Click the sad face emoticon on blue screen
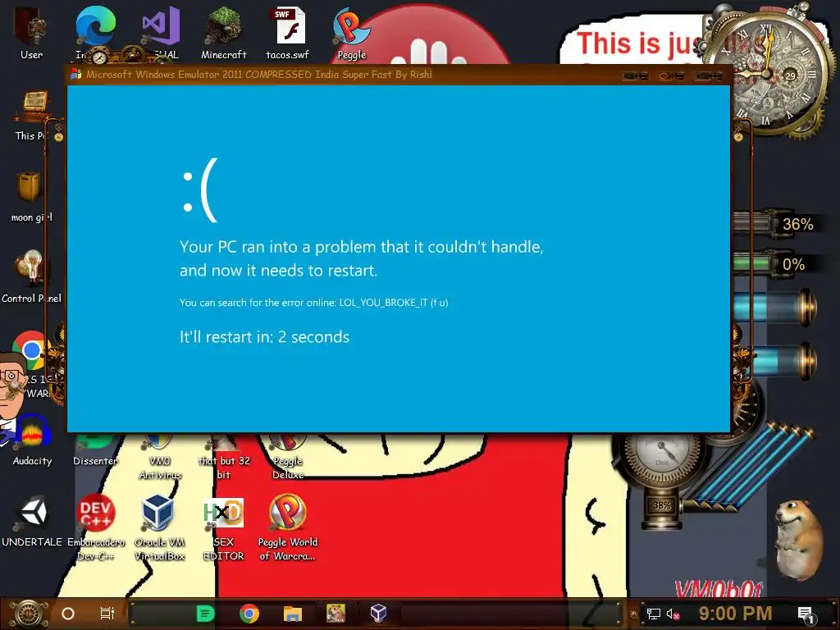 click(200, 190)
